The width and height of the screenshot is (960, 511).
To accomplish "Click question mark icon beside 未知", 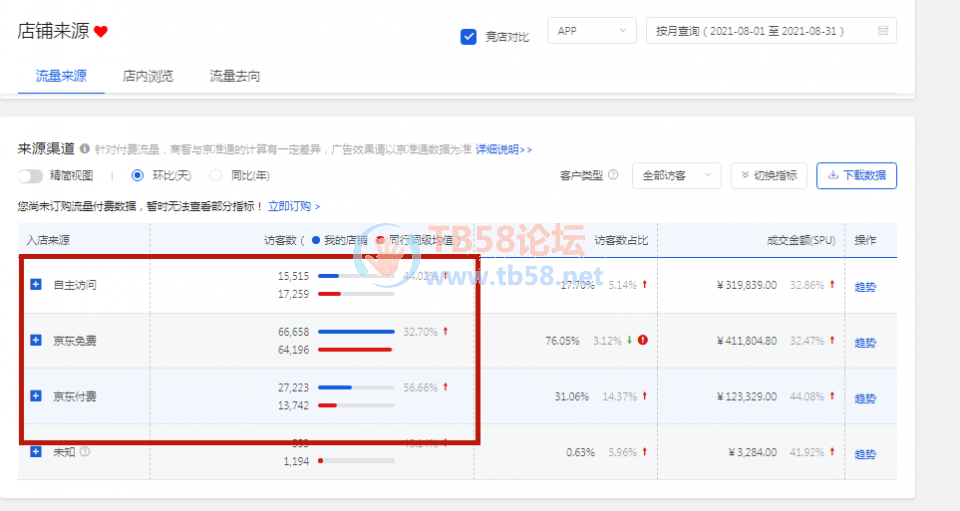I will tap(85, 452).
